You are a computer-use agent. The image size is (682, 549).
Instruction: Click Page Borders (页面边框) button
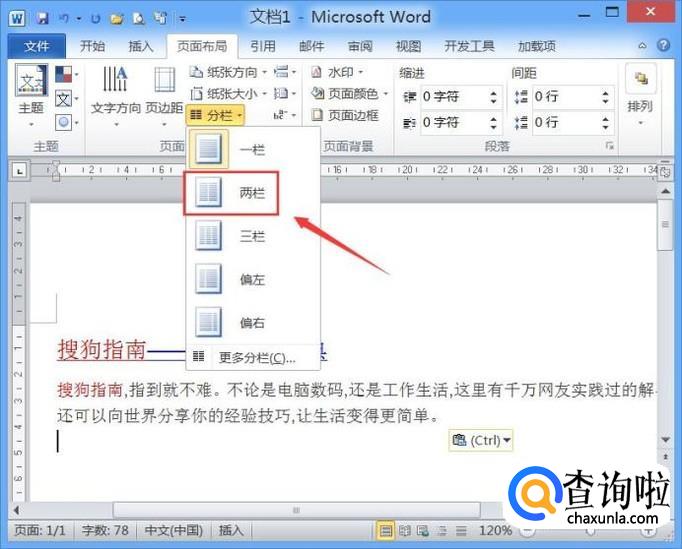pyautogui.click(x=345, y=115)
